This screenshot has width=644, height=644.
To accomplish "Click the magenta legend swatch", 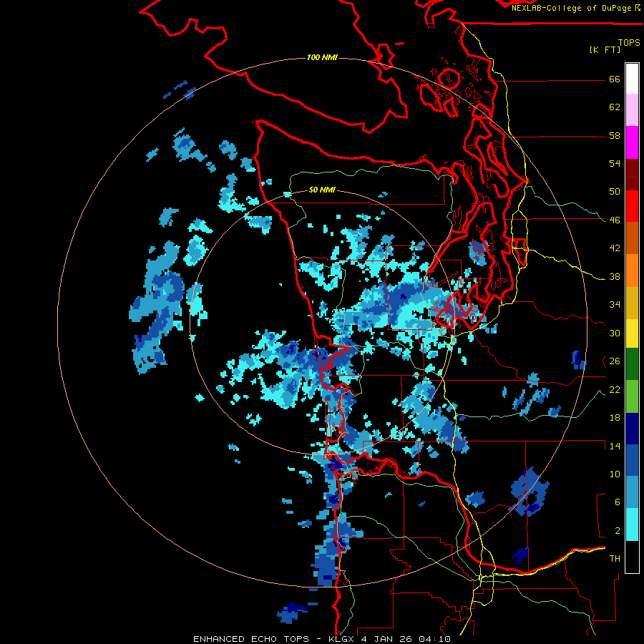I will pos(632,142).
